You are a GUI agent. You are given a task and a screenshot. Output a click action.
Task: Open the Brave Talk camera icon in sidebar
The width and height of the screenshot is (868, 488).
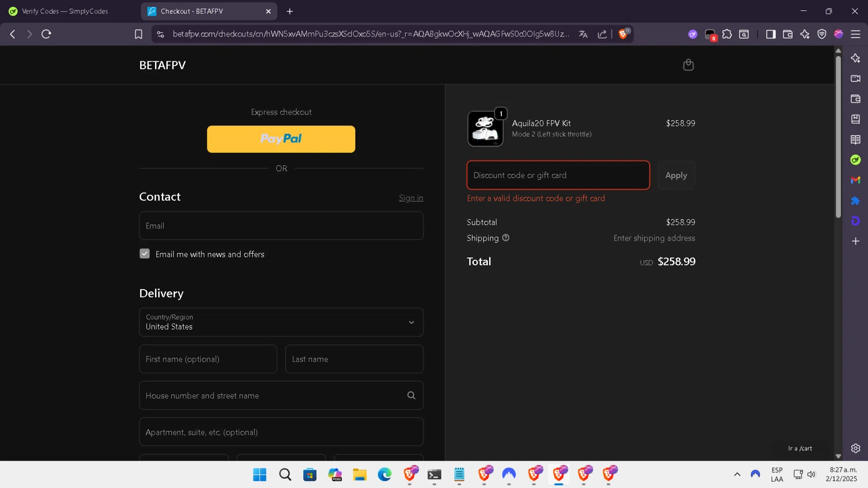[x=855, y=79]
